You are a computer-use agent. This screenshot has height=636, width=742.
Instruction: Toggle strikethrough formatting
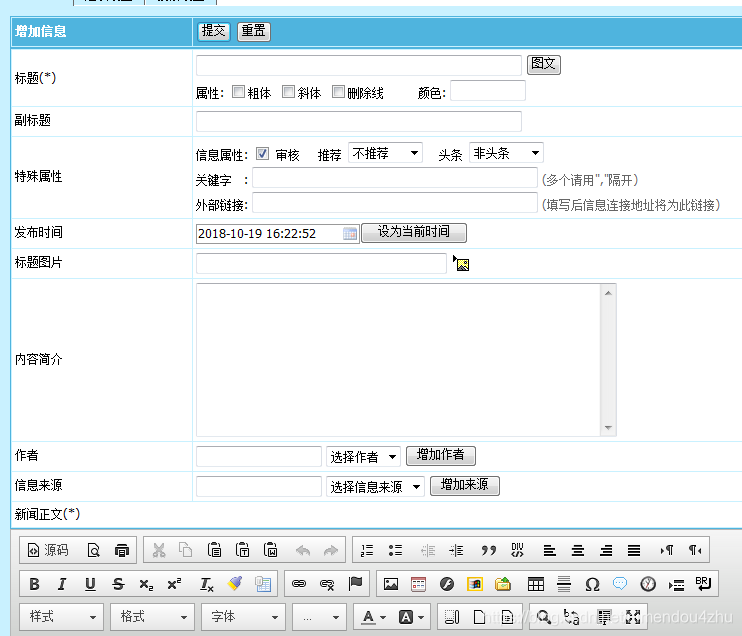118,584
